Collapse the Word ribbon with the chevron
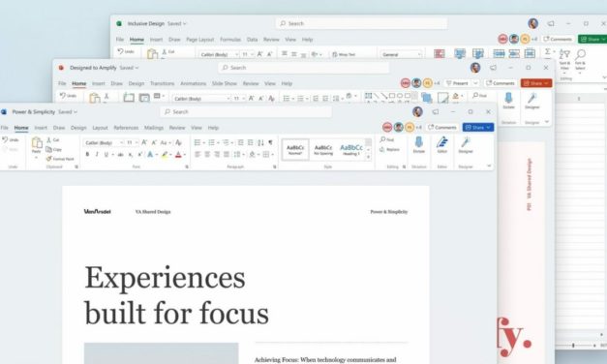Image resolution: width=607 pixels, height=364 pixels. [x=489, y=166]
